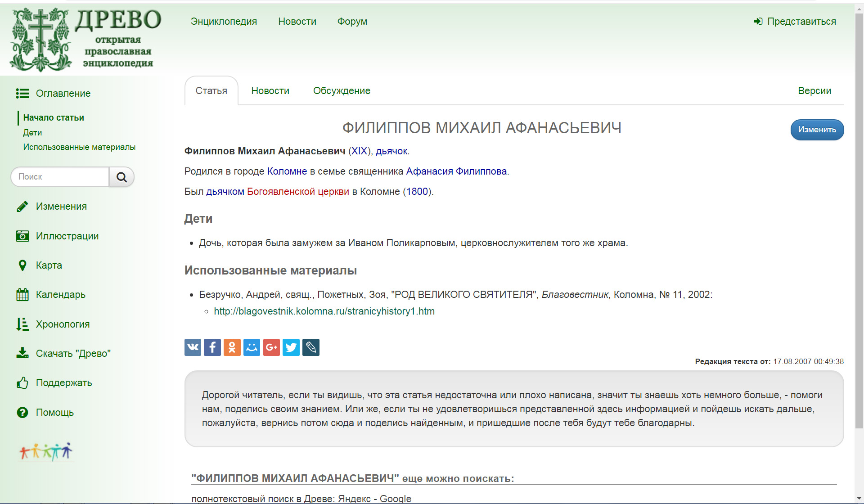
Task: Open the Карта sidebar link
Action: click(x=49, y=265)
